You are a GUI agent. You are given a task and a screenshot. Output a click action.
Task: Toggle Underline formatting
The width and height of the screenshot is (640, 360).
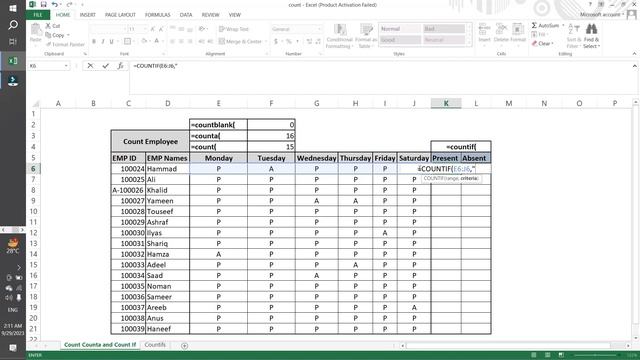[111, 41]
